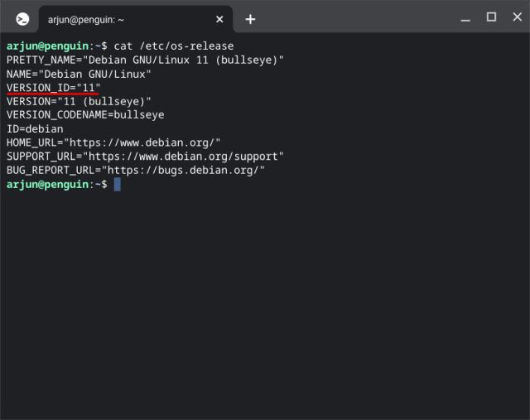Close the arjun@penguin tab

219,19
